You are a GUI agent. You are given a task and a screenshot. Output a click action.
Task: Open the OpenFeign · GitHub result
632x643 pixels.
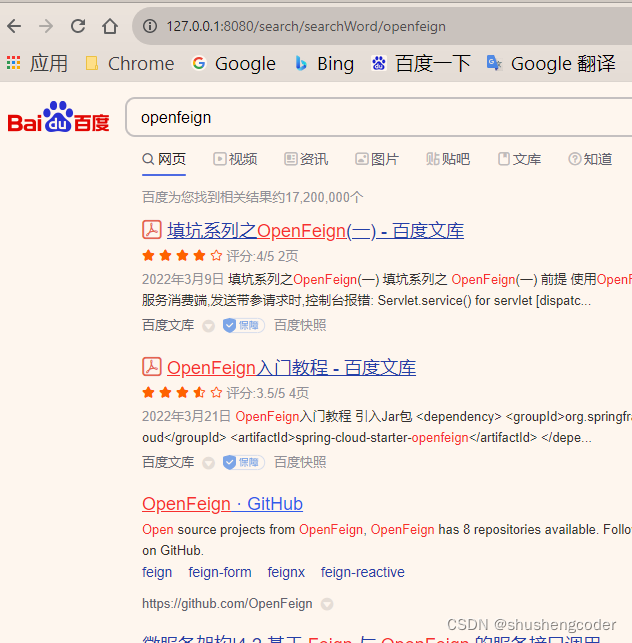[222, 504]
